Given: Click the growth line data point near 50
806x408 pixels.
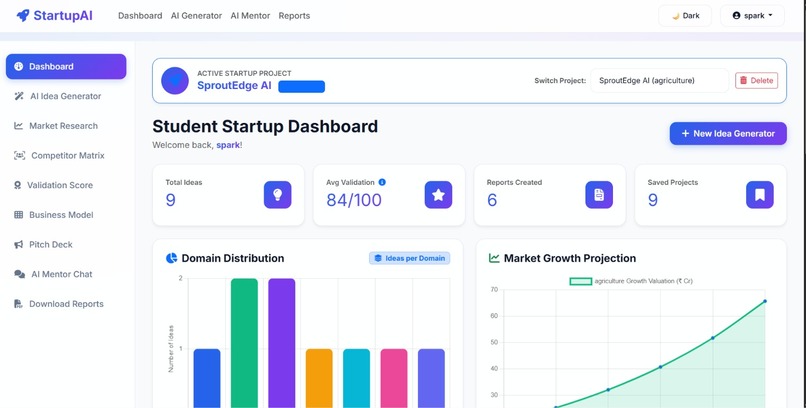Looking at the screenshot, I should (x=712, y=338).
